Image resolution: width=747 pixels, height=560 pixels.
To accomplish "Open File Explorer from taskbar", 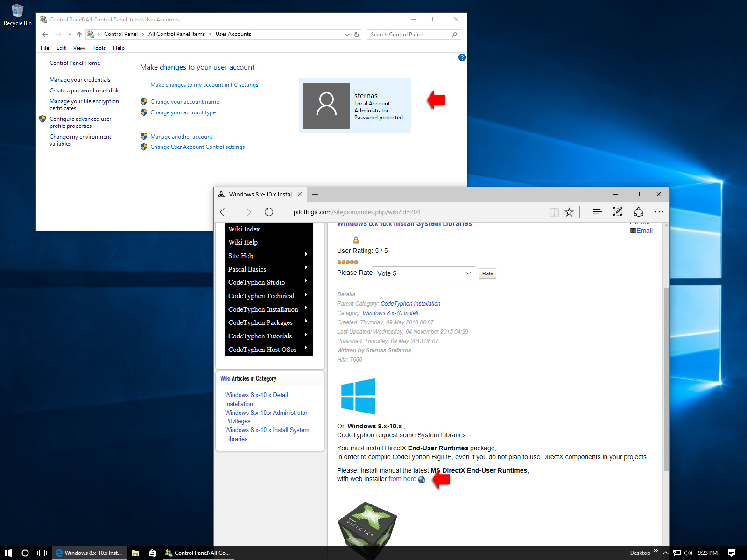I will pyautogui.click(x=135, y=553).
